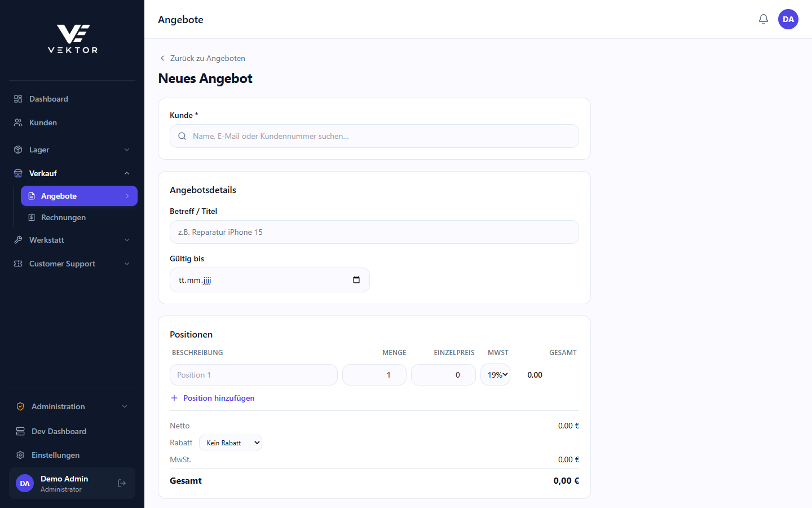Click the Einstellungen gear icon

point(20,455)
